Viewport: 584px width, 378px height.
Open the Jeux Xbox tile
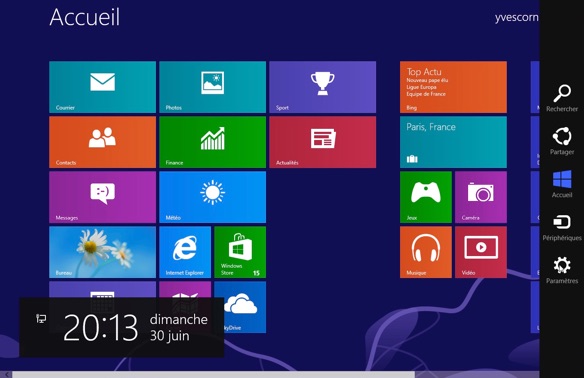click(x=426, y=197)
